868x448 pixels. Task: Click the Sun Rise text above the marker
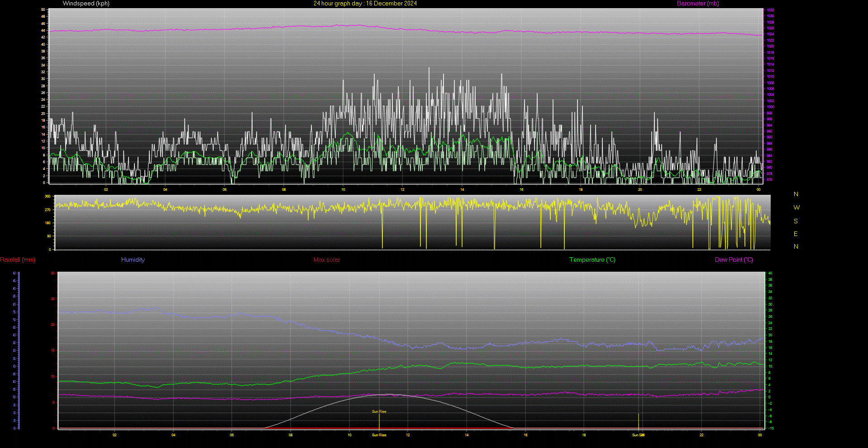coord(379,412)
